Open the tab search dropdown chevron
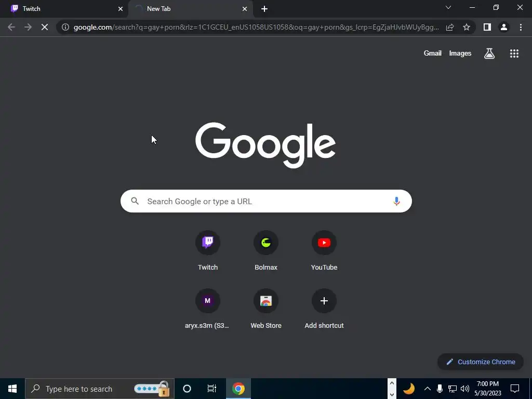The width and height of the screenshot is (532, 399). pyautogui.click(x=448, y=7)
